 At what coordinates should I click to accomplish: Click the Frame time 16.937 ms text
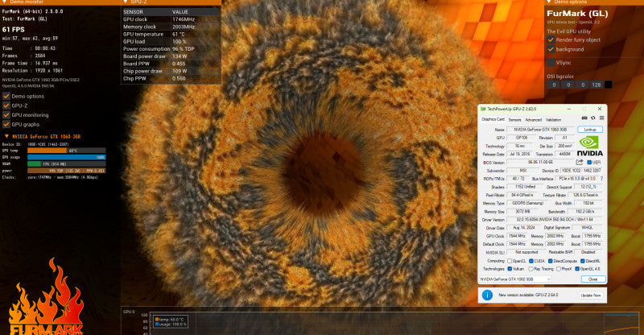point(30,64)
